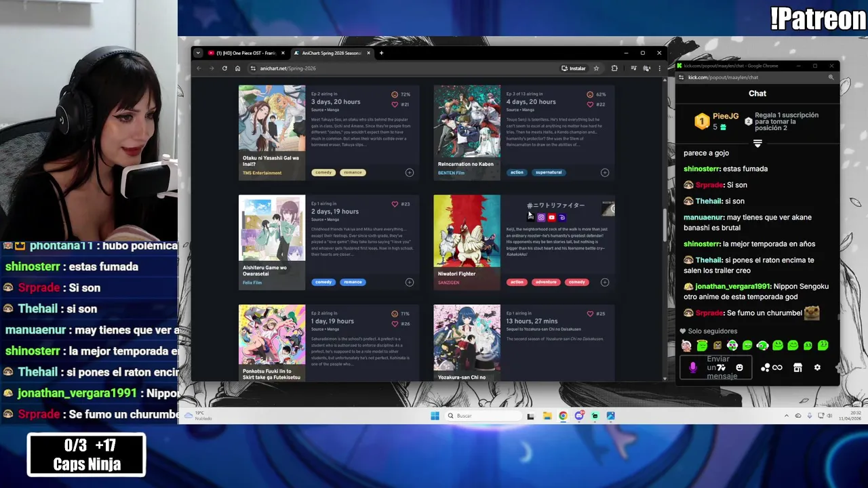
Task: Select comedy tag on Niwatori Fighter card
Action: (577, 282)
